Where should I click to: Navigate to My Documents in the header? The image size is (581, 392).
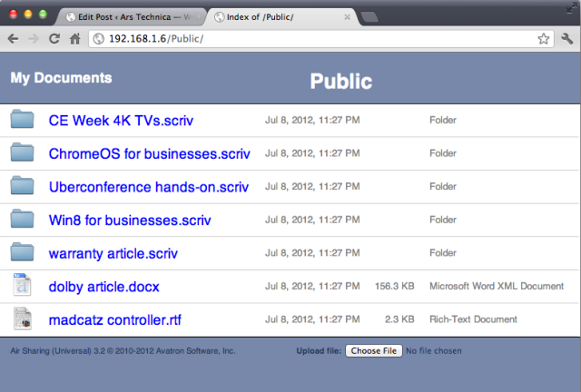pos(61,78)
